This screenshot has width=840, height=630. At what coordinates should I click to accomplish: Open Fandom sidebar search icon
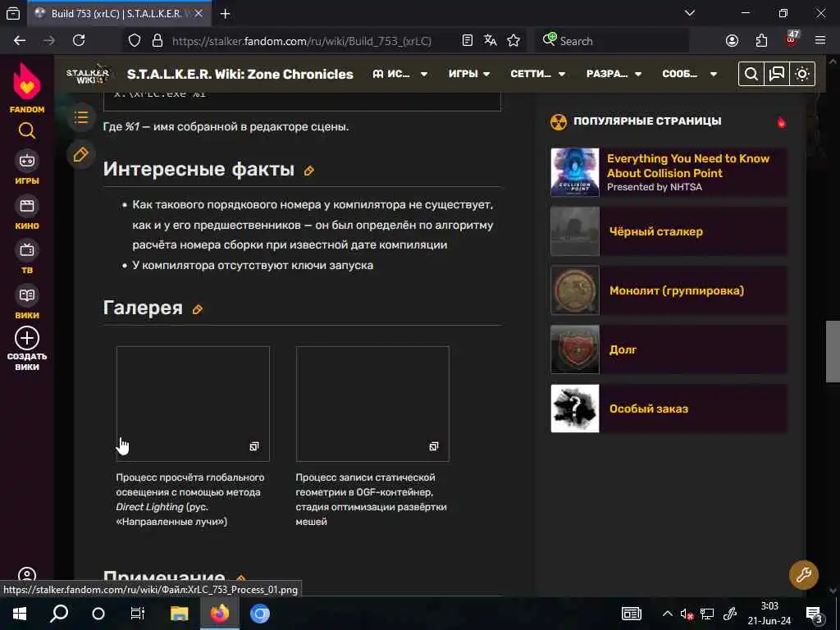click(27, 130)
